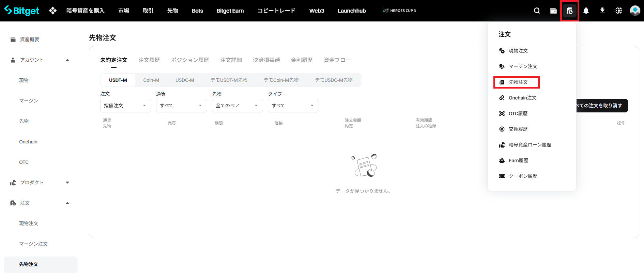This screenshot has width=644, height=280.
Task: Open the 先物 pair dropdown (全てのペア)
Action: (237, 106)
